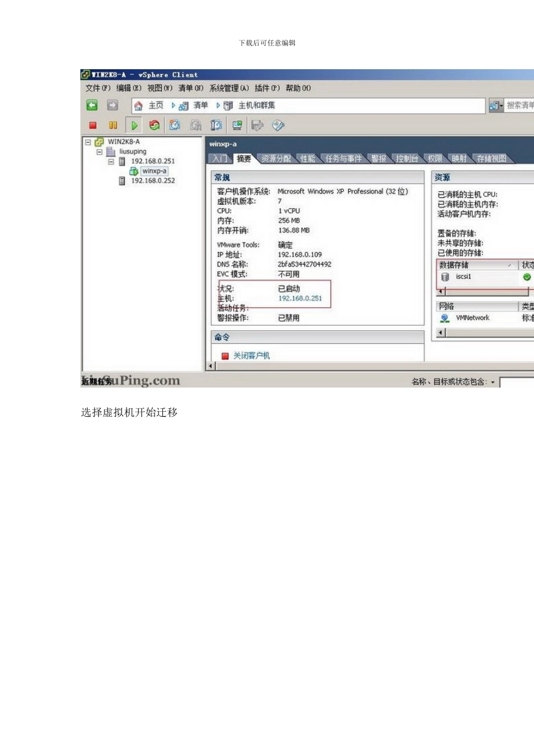The width and height of the screenshot is (534, 756).
Task: Open the 帮助(H) menu
Action: click(x=298, y=88)
